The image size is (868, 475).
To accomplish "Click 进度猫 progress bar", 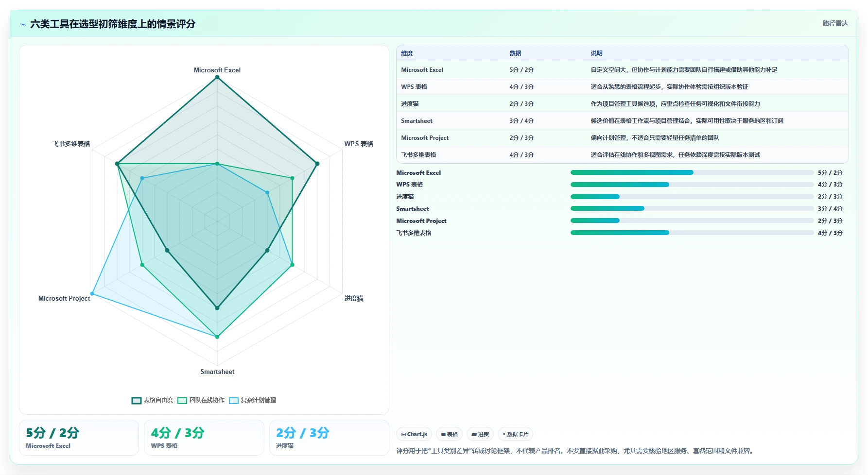I will coord(692,197).
